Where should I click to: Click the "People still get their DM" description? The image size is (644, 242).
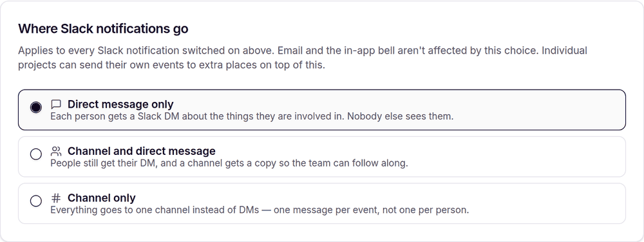(229, 163)
